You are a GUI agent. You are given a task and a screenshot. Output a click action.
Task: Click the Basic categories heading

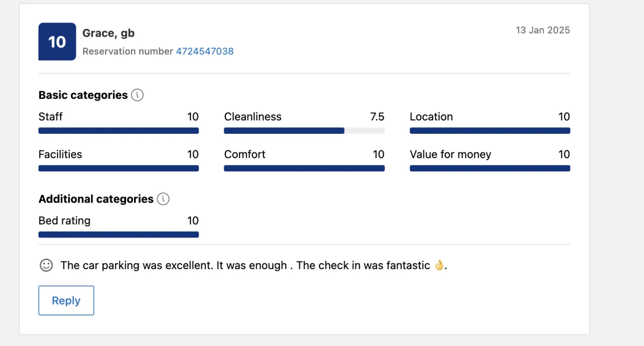[x=83, y=95]
